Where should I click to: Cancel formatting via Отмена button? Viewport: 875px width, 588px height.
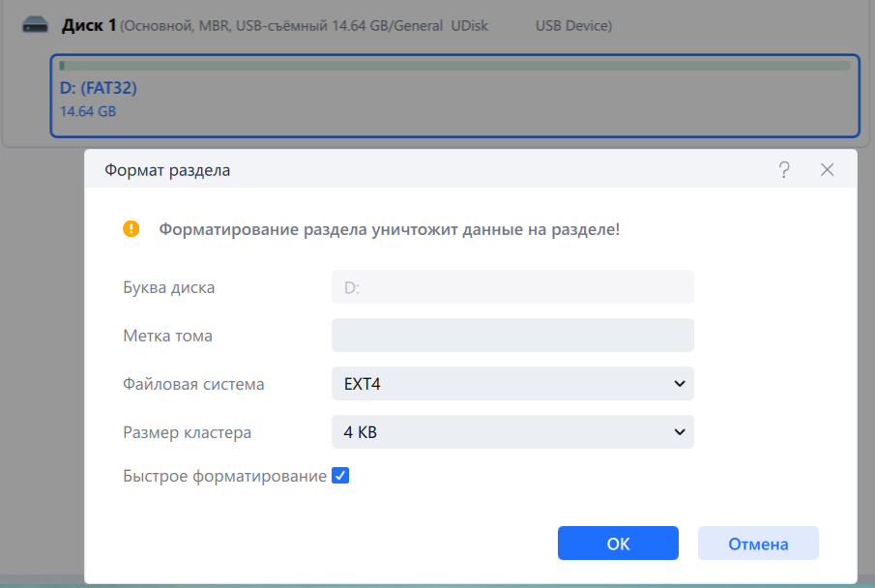(x=758, y=543)
